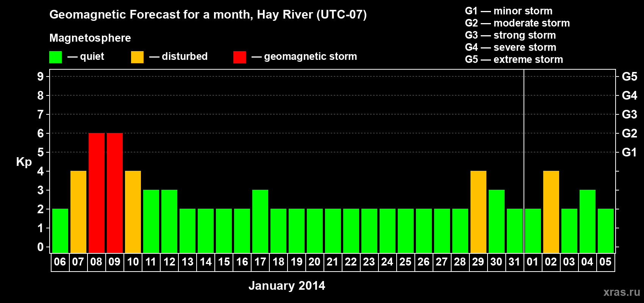This screenshot has height=303, width=644.
Task: Select the orange disturbed bar above date 29
Action: pyautogui.click(x=478, y=212)
